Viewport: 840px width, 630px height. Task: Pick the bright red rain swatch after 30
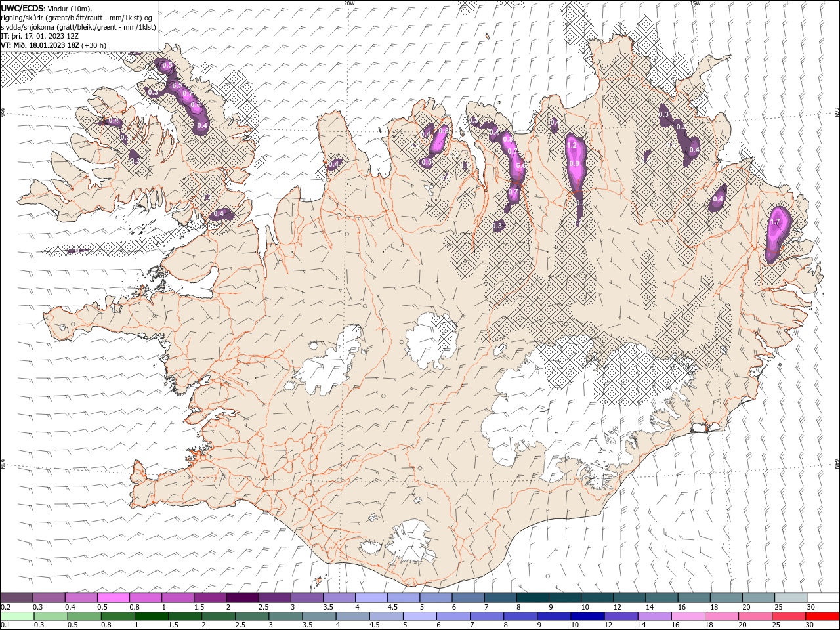coord(822,616)
